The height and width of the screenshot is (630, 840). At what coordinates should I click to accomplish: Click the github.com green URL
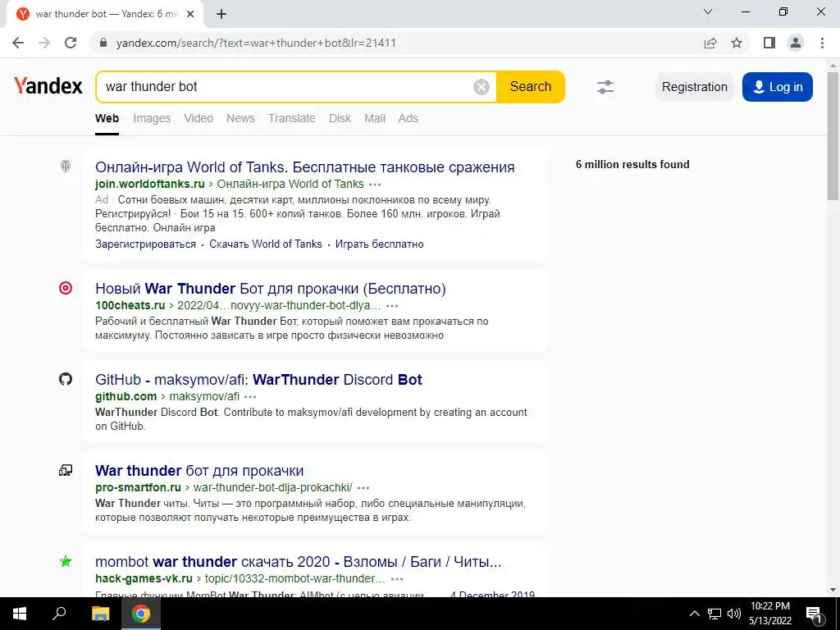tap(126, 397)
